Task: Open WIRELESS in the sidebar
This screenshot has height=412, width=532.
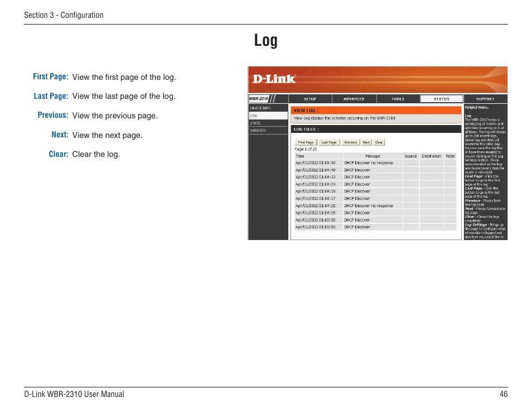Action: pyautogui.click(x=268, y=131)
